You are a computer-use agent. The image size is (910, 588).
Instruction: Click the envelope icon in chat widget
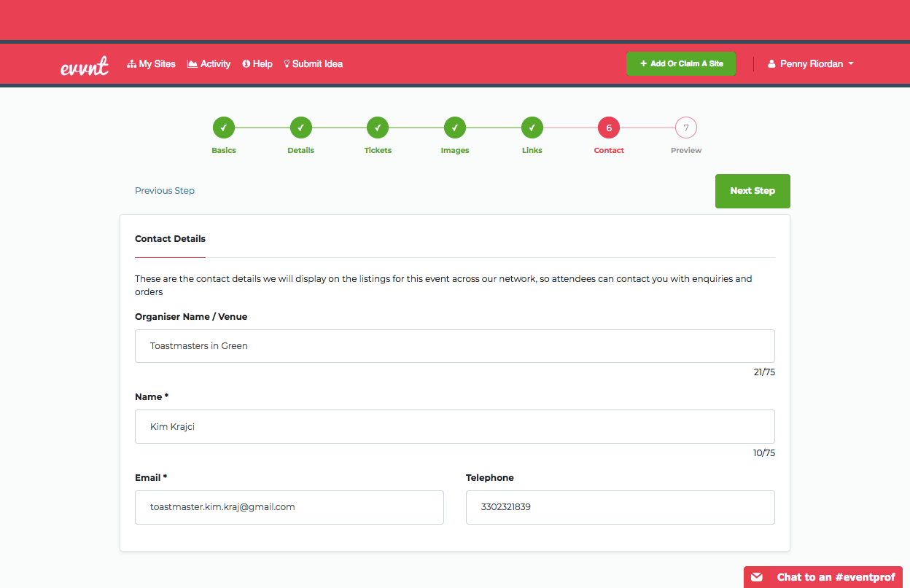pos(757,577)
